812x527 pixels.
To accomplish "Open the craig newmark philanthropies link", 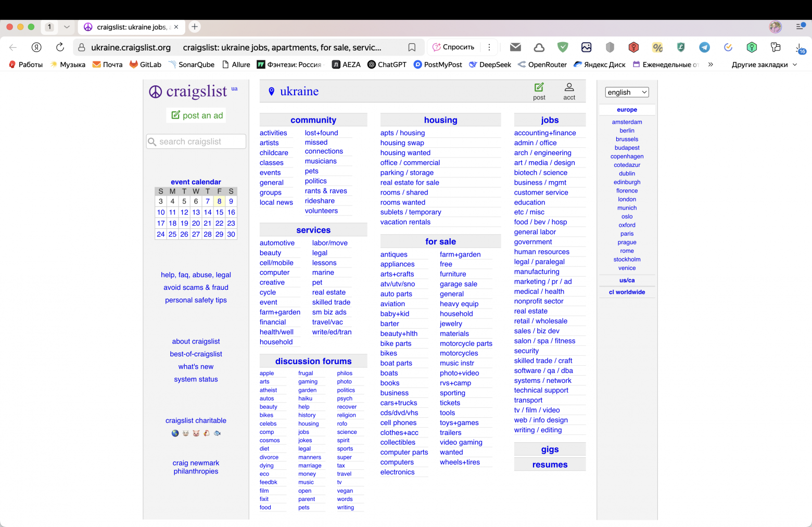I will pyautogui.click(x=196, y=467).
